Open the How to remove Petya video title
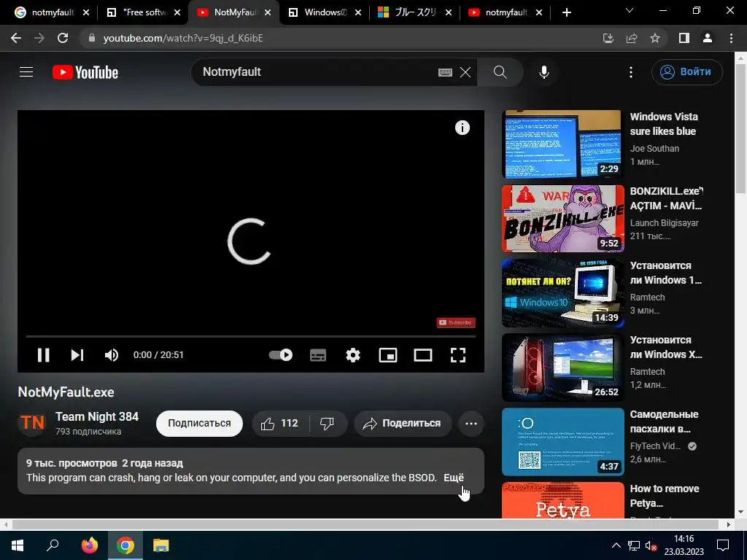The width and height of the screenshot is (747, 560). [x=665, y=496]
